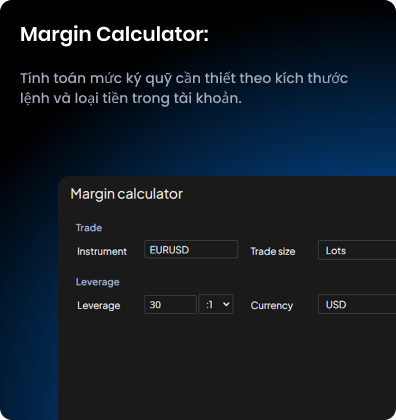Click the leverage value field showing 30

(170, 304)
